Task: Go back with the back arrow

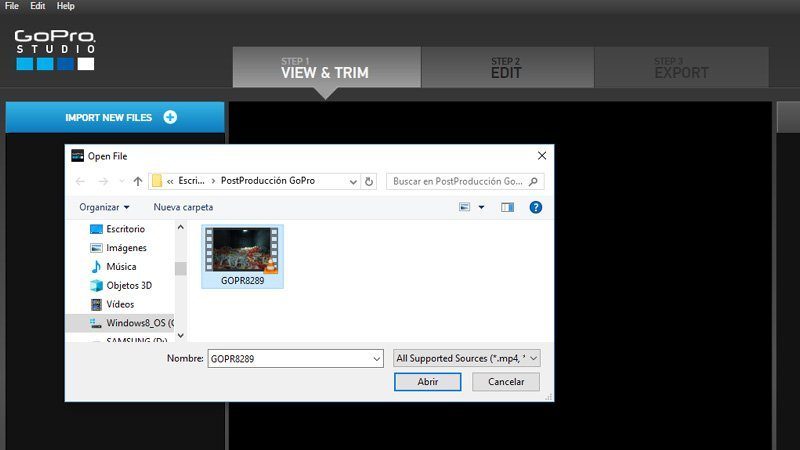Action: (x=81, y=181)
